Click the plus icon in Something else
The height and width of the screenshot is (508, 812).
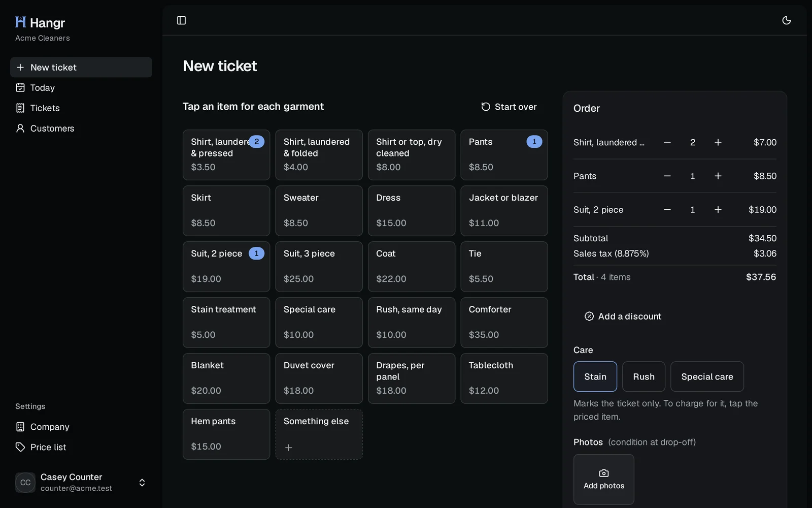tap(288, 448)
